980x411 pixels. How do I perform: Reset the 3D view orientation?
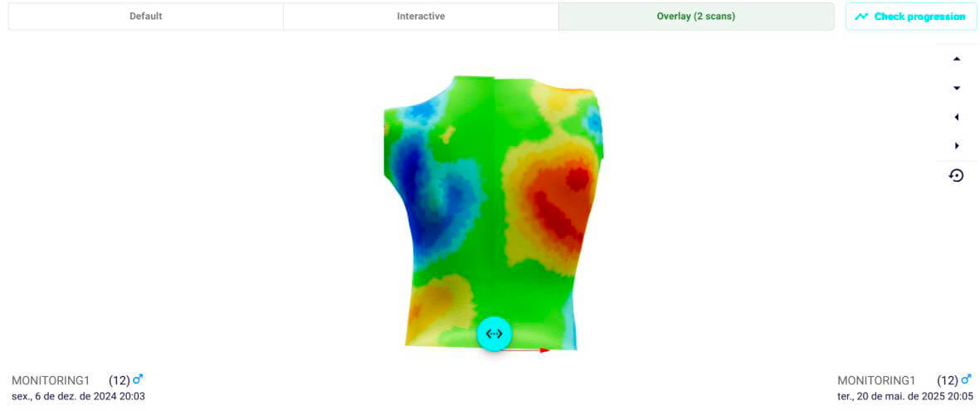pyautogui.click(x=957, y=175)
